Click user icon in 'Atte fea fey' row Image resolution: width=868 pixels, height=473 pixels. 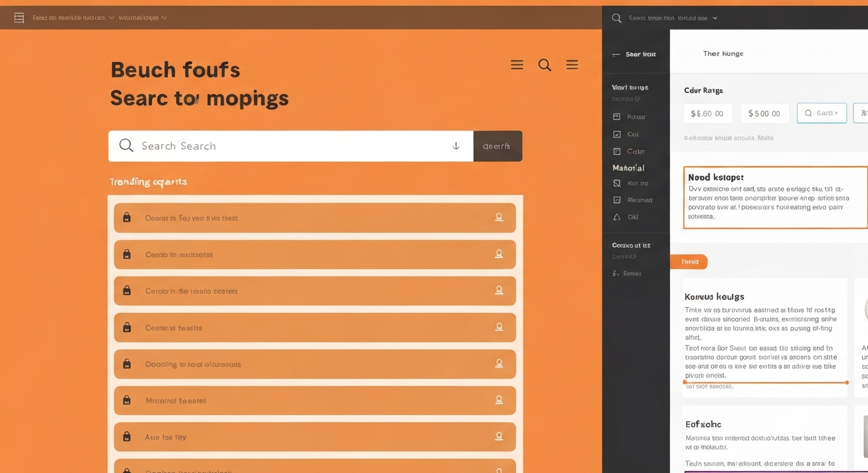pyautogui.click(x=499, y=436)
